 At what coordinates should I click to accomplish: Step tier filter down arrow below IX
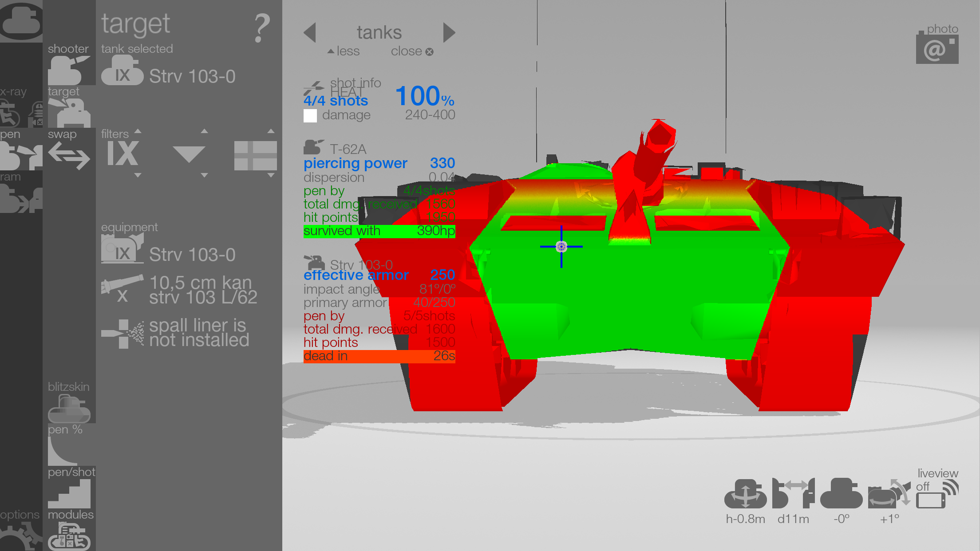click(x=138, y=175)
